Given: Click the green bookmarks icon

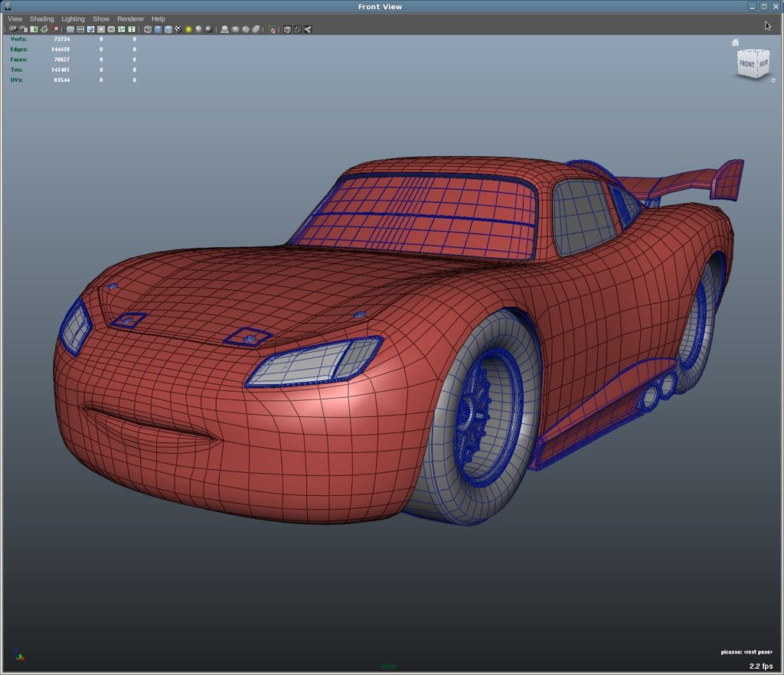Looking at the screenshot, I should coord(34,30).
